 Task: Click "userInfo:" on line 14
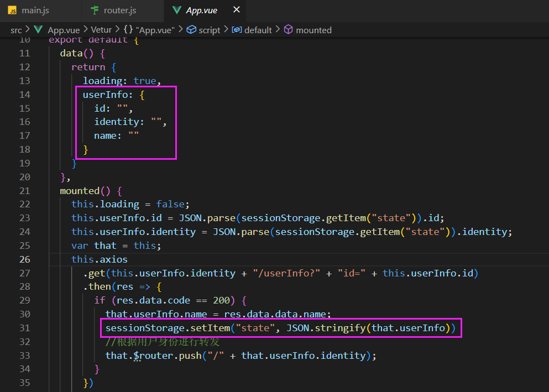(108, 95)
